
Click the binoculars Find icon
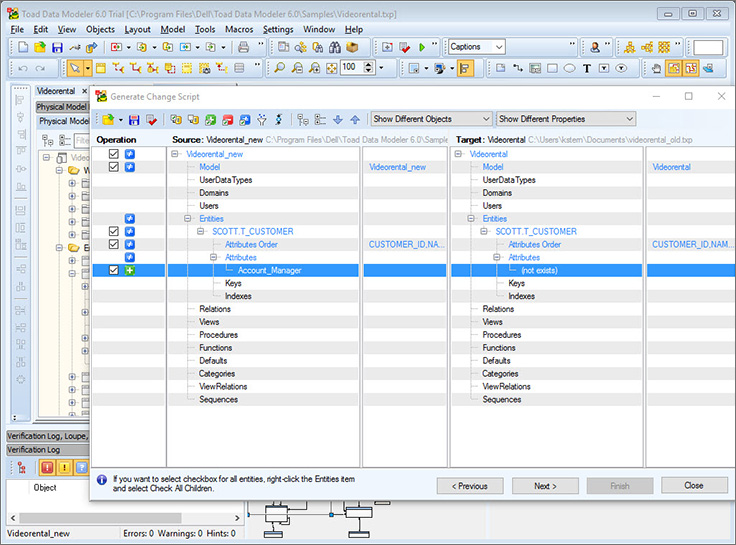point(335,47)
